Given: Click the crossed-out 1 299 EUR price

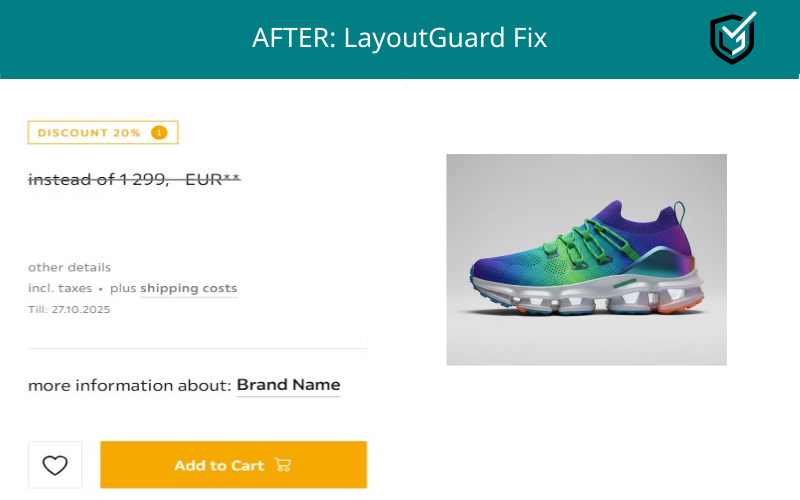Looking at the screenshot, I should click(134, 180).
